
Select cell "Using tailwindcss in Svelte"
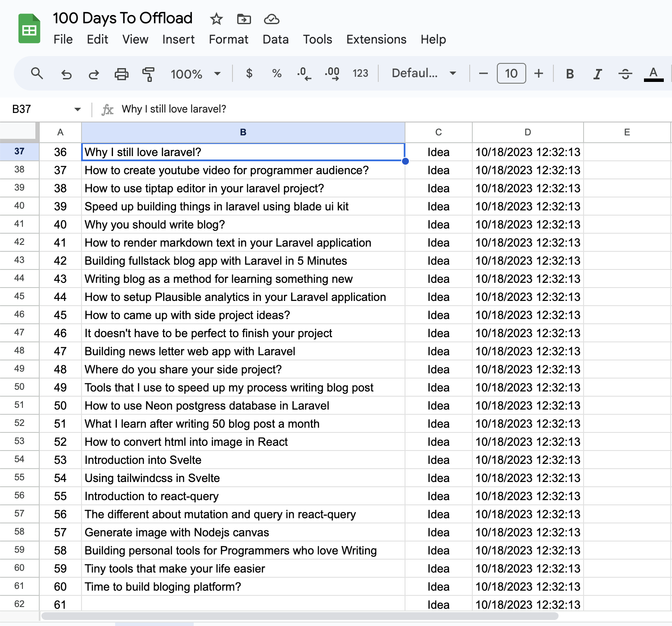coord(243,478)
